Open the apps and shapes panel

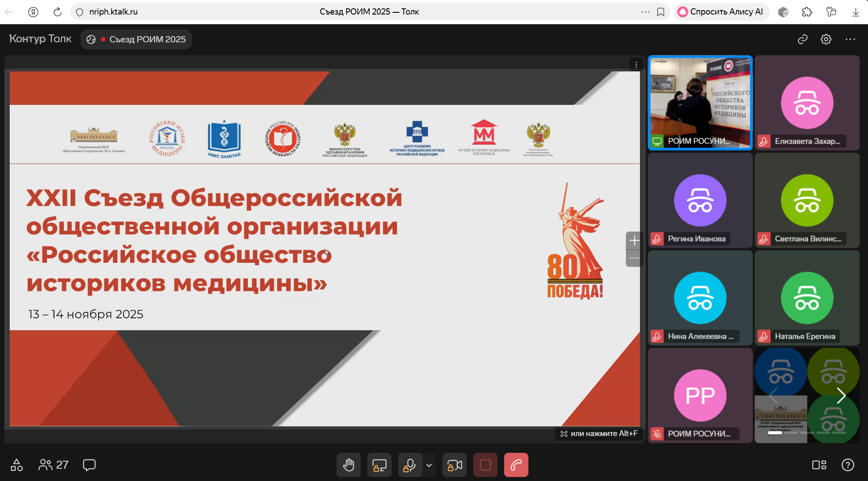[17, 465]
